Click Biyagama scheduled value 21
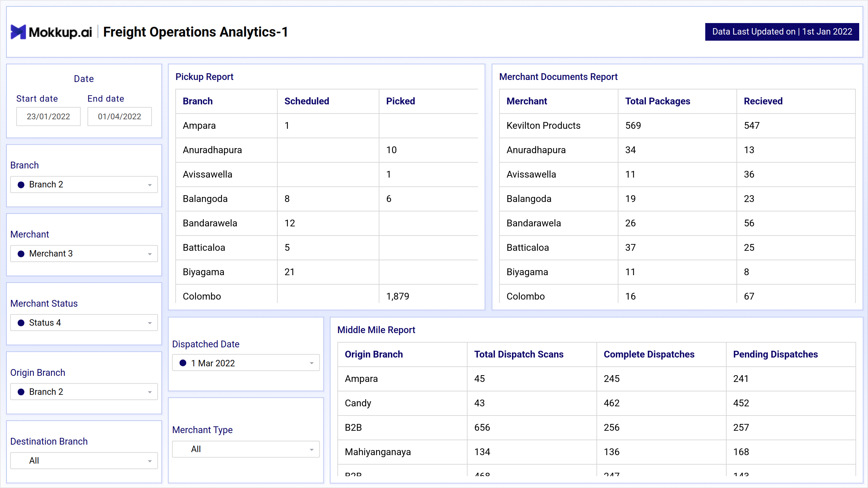This screenshot has height=488, width=868. (290, 272)
